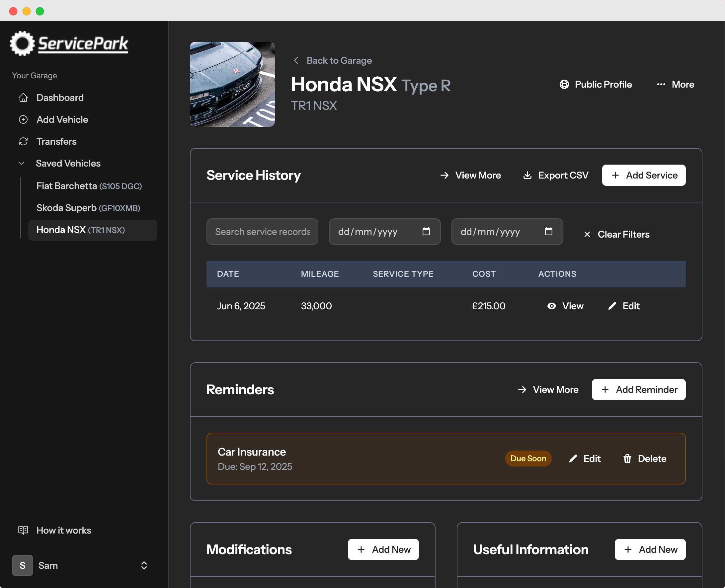Click the 33,000 mileage cell

click(x=316, y=306)
